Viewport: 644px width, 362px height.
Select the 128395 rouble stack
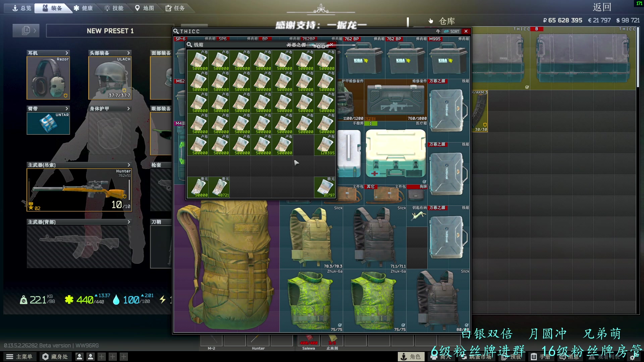(x=325, y=145)
